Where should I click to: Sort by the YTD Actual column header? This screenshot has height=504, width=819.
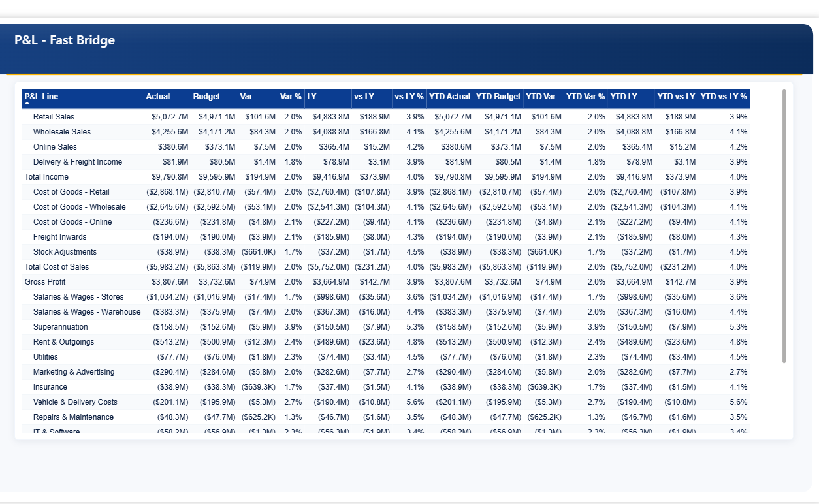coord(450,99)
